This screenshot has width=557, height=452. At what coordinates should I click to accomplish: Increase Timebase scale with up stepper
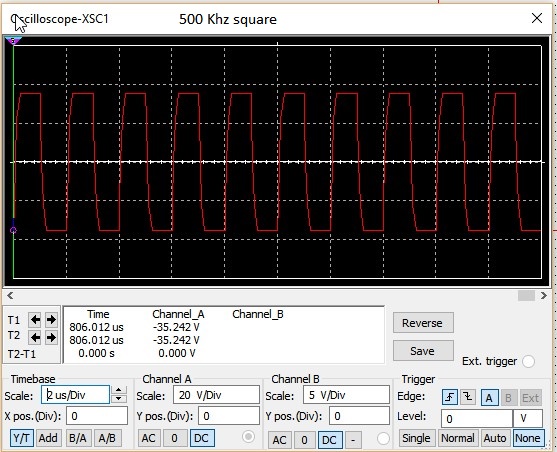pos(119,391)
